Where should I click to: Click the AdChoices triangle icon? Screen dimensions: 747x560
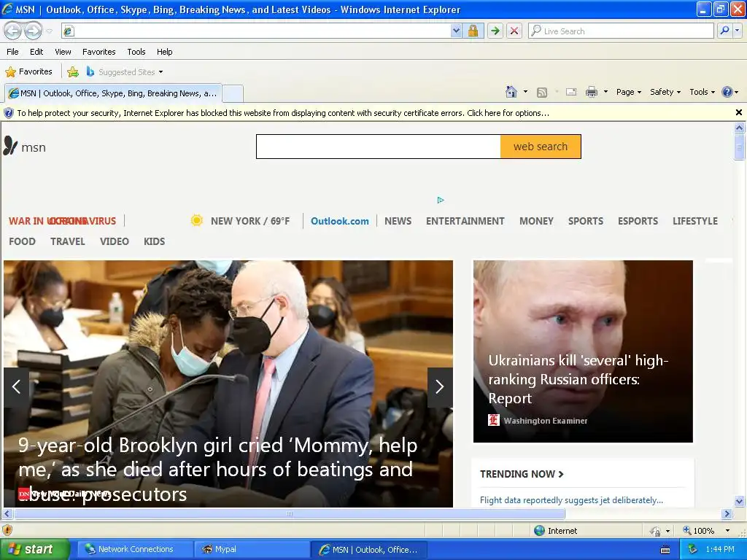click(440, 200)
